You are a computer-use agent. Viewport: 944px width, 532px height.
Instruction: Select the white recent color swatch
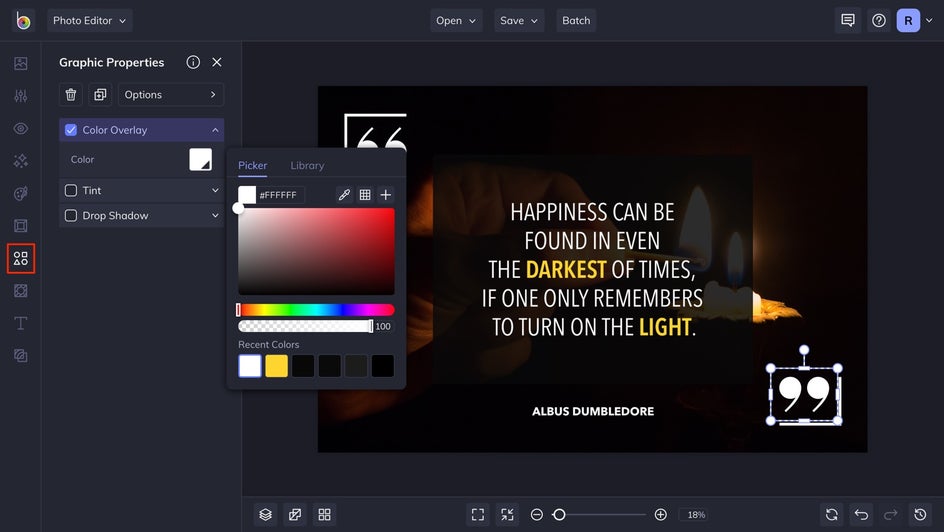pos(250,366)
